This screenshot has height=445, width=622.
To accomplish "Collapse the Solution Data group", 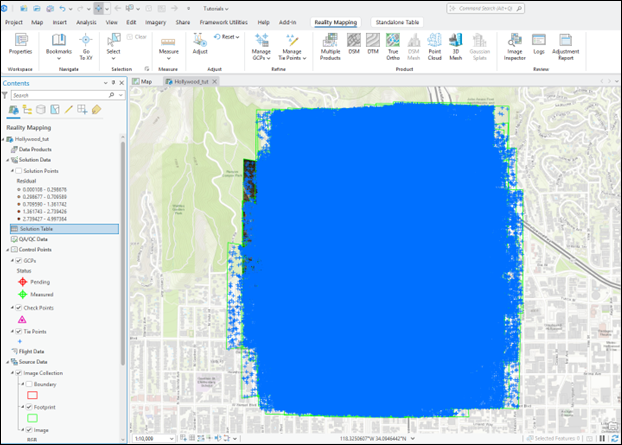I will (x=8, y=160).
